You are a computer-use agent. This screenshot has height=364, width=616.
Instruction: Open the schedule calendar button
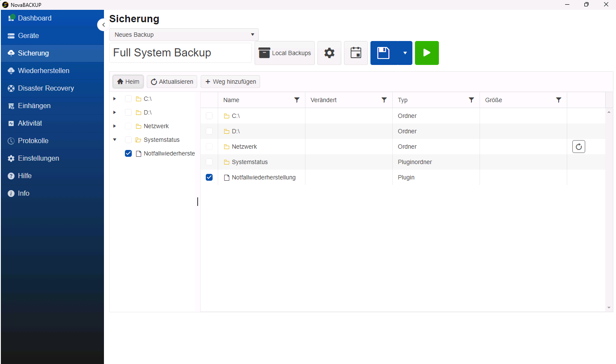click(x=356, y=53)
